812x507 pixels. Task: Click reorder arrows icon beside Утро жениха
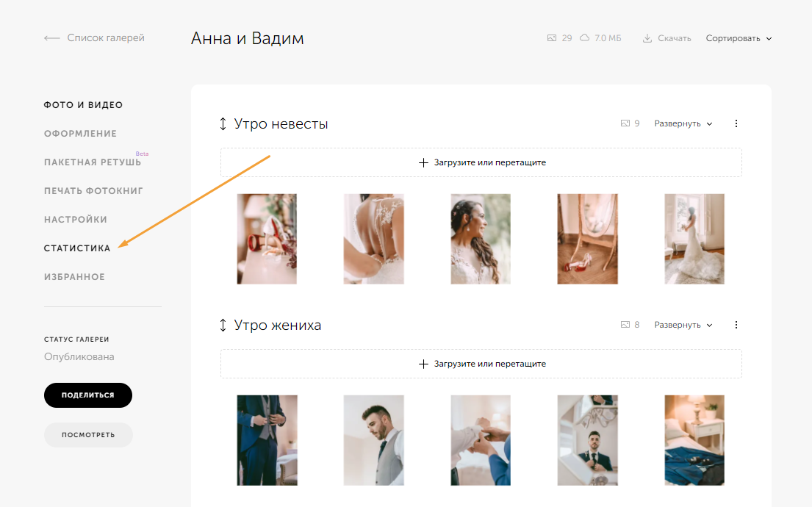tap(223, 326)
